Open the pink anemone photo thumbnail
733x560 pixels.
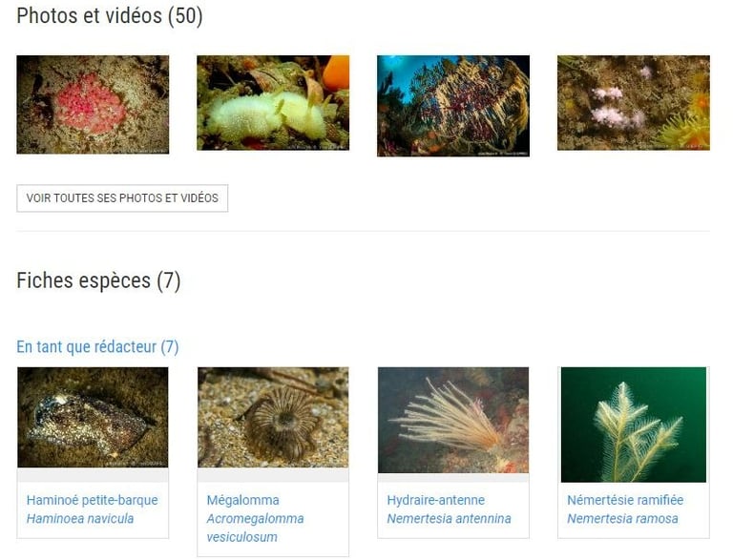pos(93,105)
